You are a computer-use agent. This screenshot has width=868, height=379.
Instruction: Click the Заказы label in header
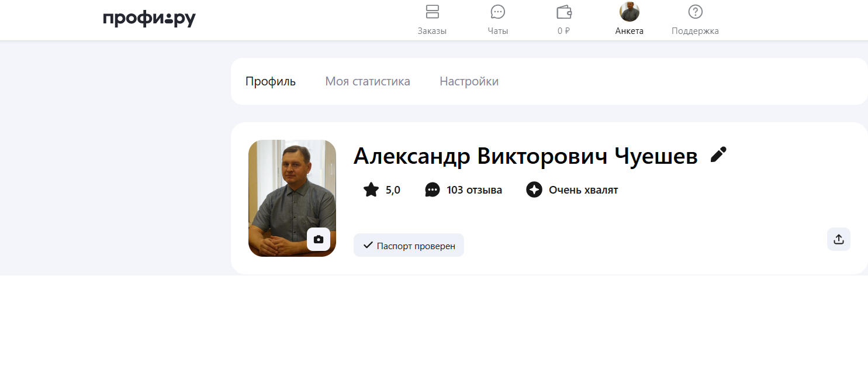pyautogui.click(x=432, y=31)
